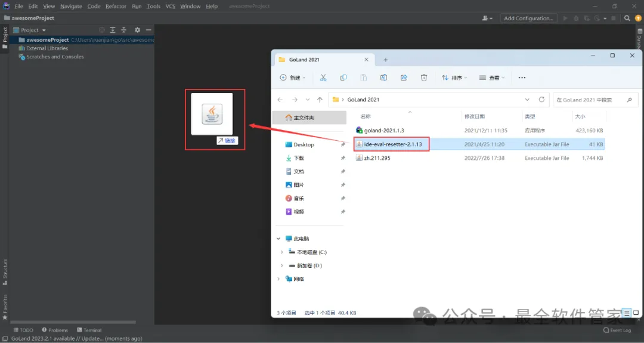Open recent locations chevron in Explorer
Viewport: 644px width, 343px height.
[308, 100]
